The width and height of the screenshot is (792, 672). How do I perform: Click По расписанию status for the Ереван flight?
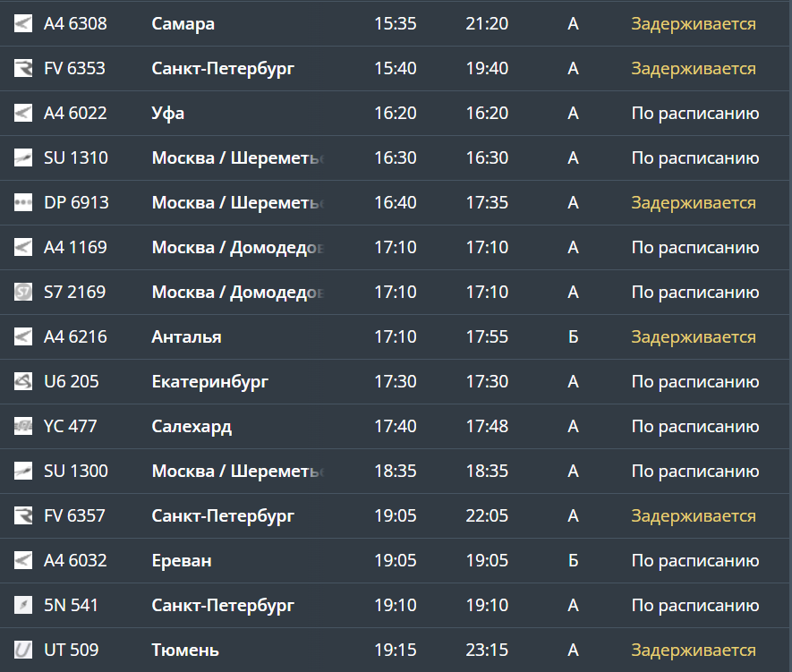click(x=694, y=561)
